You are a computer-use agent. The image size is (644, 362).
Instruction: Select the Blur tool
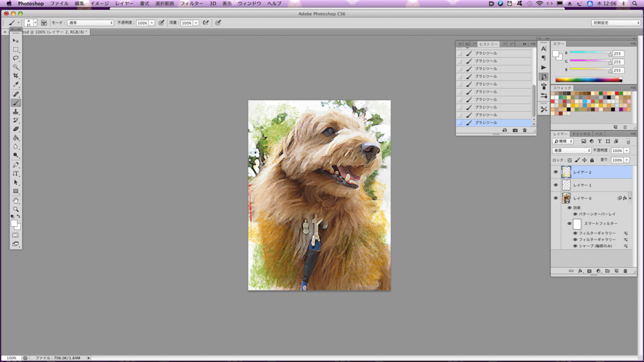tap(16, 146)
